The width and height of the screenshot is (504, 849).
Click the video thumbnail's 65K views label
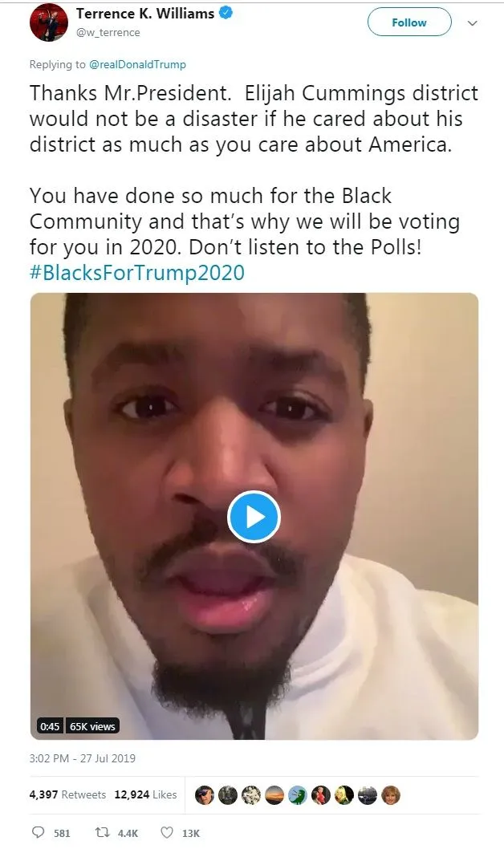(x=92, y=726)
